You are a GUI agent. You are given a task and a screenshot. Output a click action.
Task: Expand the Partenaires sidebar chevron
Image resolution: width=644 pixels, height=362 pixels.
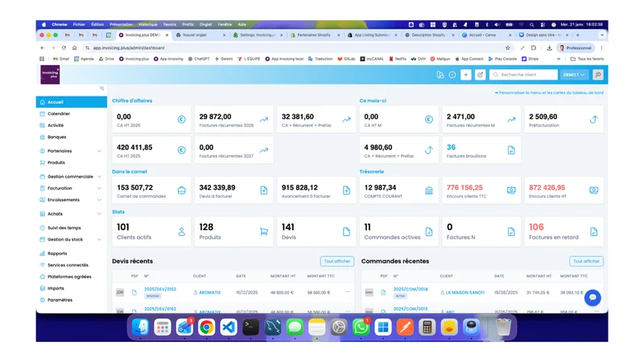point(99,151)
